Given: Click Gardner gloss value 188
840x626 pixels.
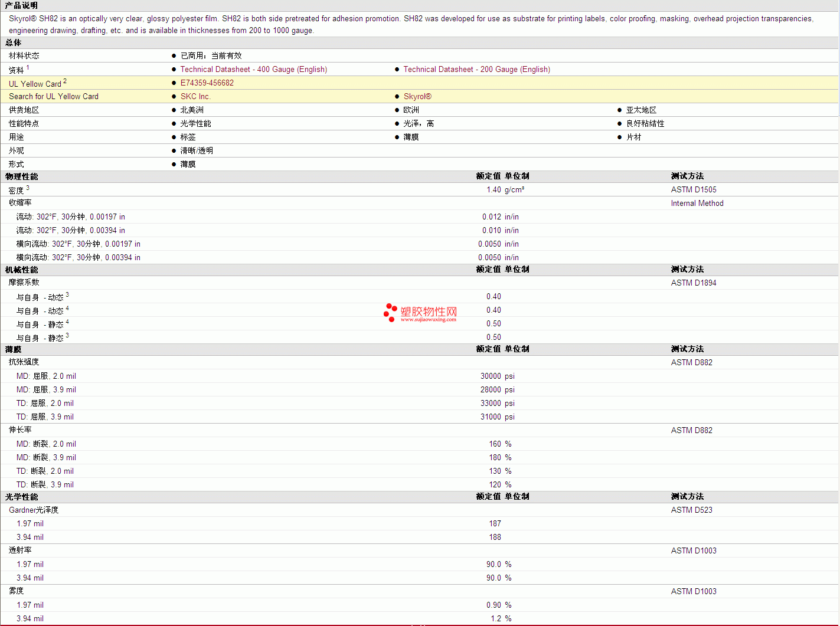Looking at the screenshot, I should (x=495, y=537).
